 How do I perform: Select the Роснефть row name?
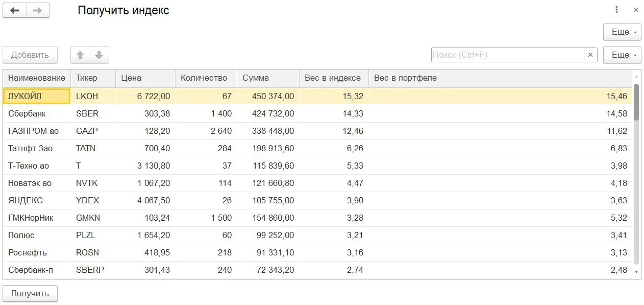point(37,252)
